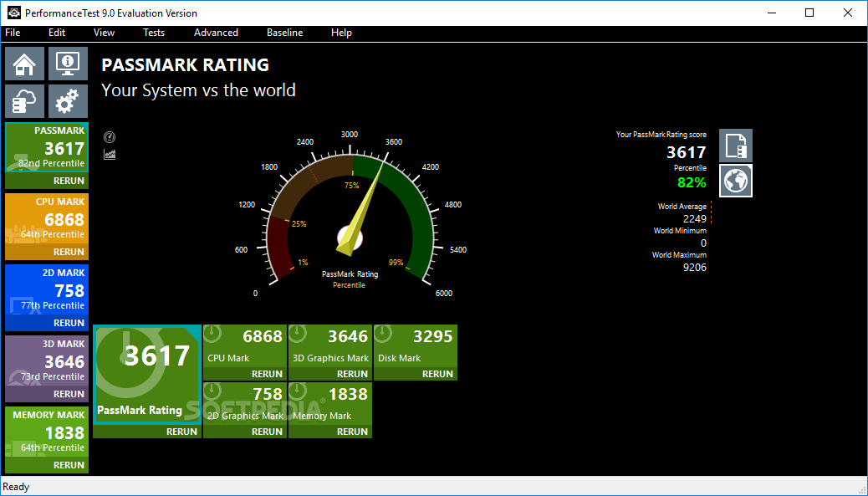
Task: Select the PASSMARK 3617 sidebar card
Action: (x=47, y=148)
